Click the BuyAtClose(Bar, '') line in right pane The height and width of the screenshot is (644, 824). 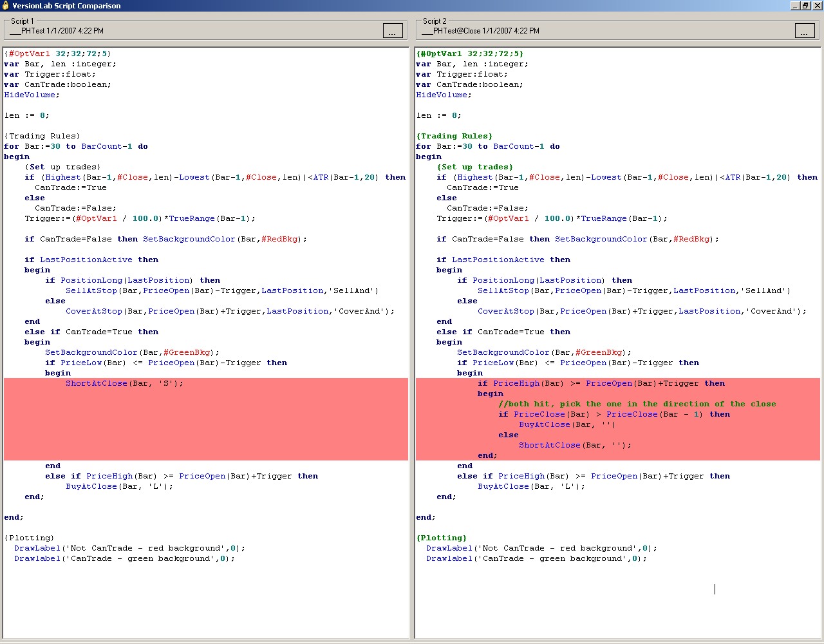point(566,424)
